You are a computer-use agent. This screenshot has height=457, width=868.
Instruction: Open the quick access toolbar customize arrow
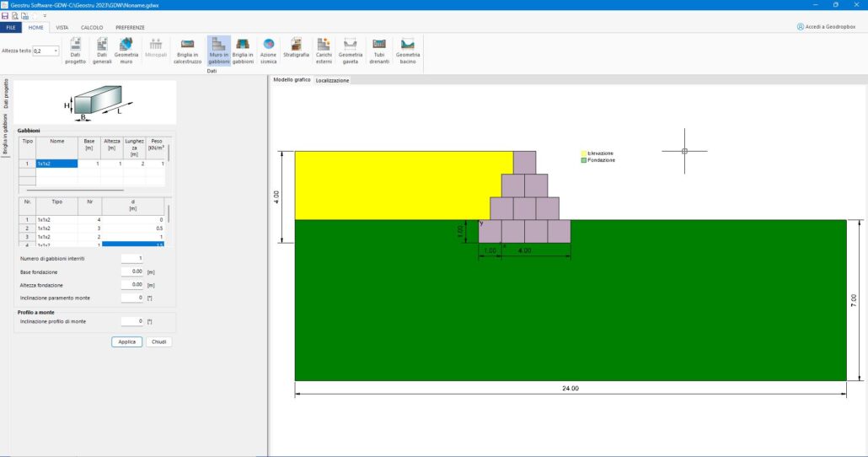(45, 16)
